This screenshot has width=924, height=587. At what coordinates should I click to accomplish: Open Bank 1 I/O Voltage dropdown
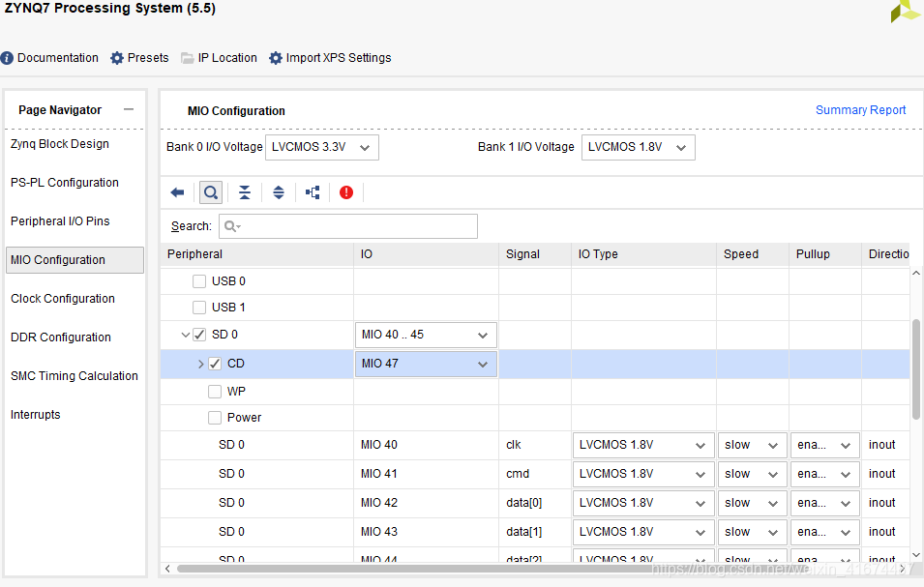coord(639,147)
